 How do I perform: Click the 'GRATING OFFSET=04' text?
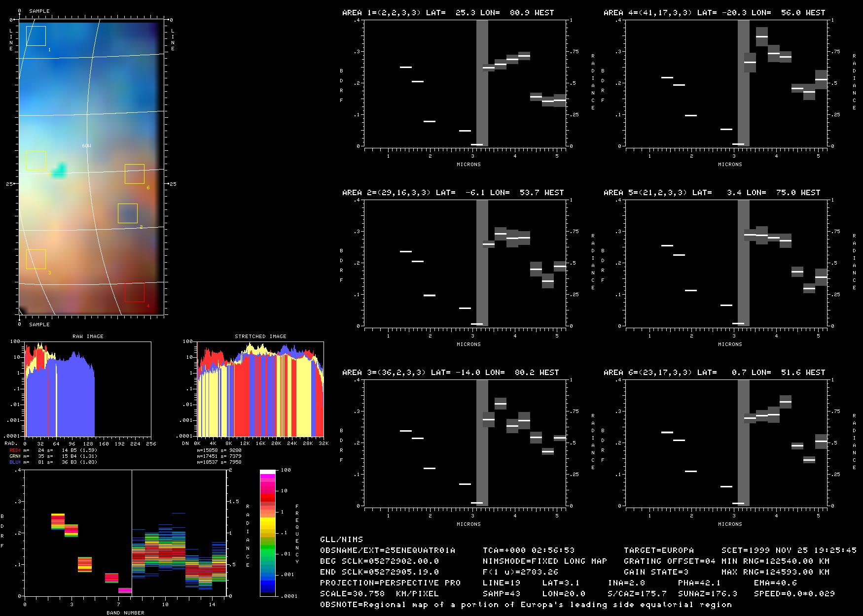[x=670, y=561]
